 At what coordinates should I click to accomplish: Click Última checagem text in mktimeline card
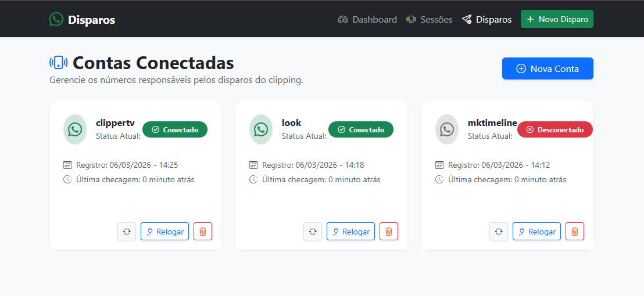[x=507, y=179]
